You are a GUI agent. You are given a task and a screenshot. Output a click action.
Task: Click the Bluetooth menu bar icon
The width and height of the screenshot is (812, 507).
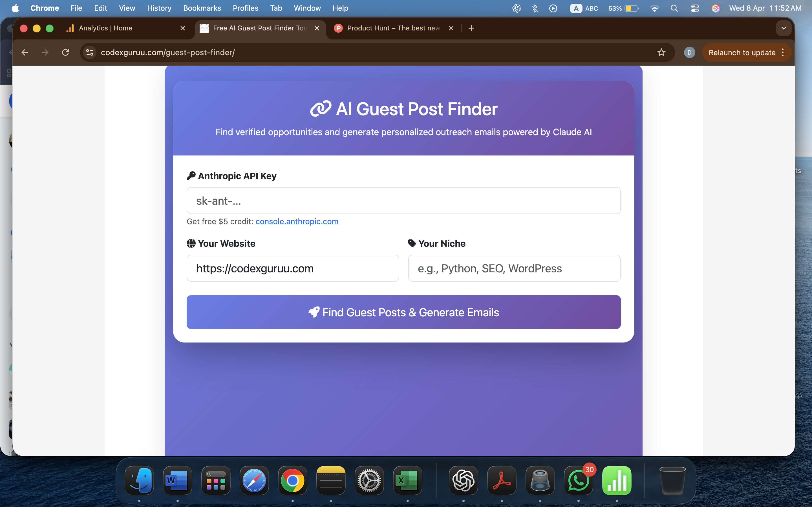[x=535, y=8]
